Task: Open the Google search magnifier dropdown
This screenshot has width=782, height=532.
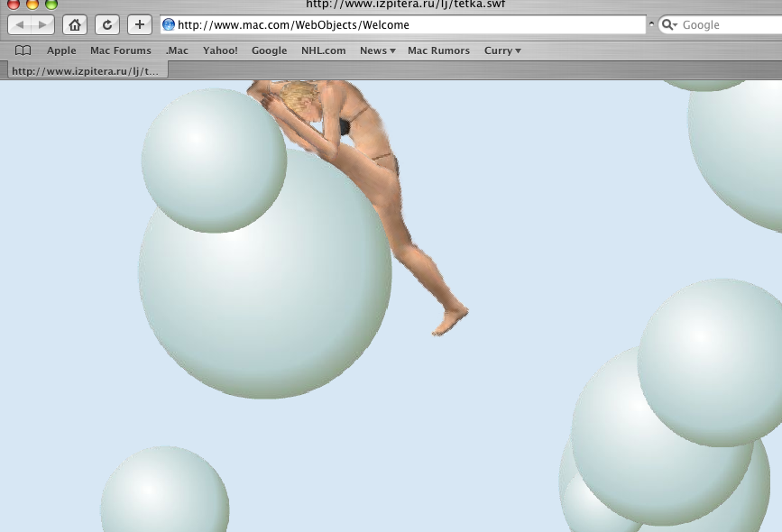Action: pos(669,25)
